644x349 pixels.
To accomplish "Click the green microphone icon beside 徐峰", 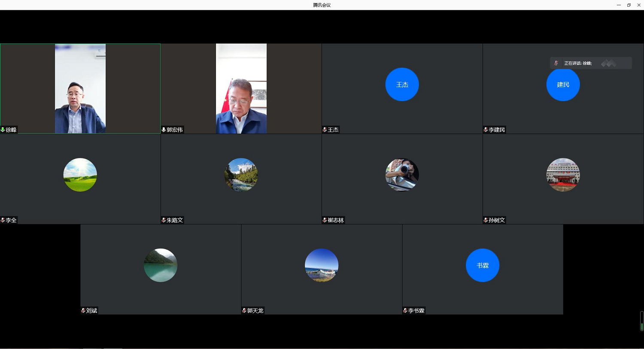I will [x=3, y=129].
